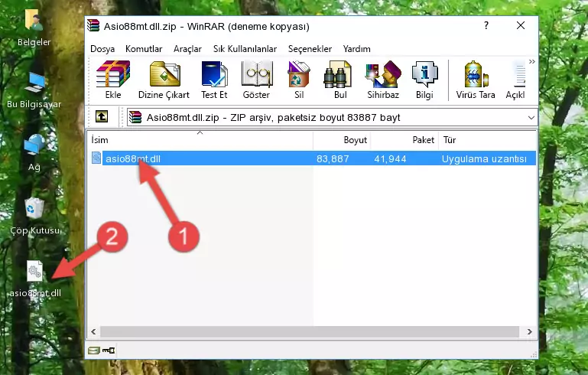Click the Dizine Çıkart extract icon

coord(164,80)
